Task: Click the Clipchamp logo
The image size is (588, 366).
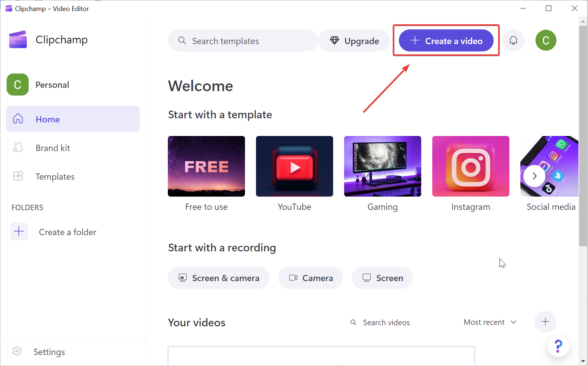Action: pos(18,39)
